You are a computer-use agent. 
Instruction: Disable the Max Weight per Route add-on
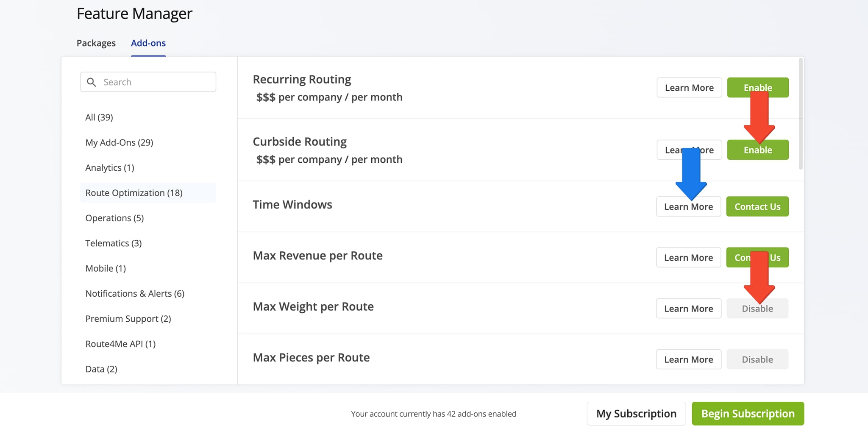click(757, 309)
